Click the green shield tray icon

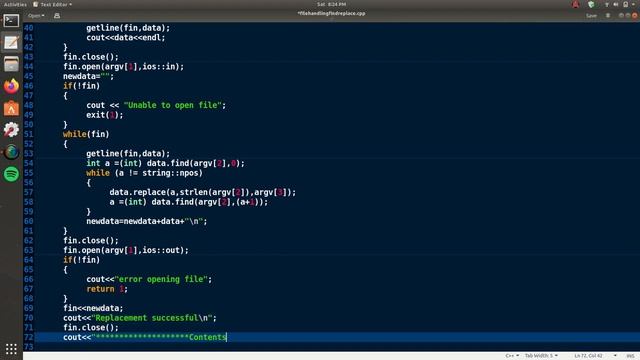591,4
